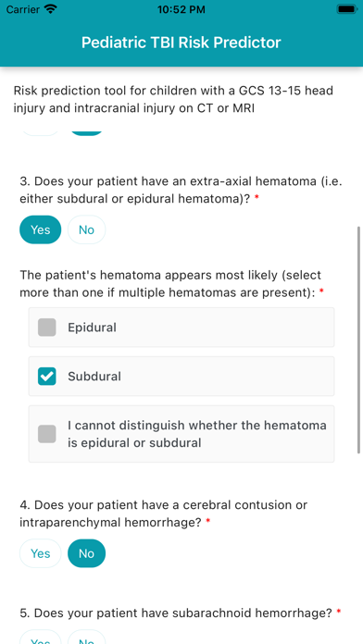The height and width of the screenshot is (644, 363).
Task: Tap the Epidural option row
Action: [181, 328]
